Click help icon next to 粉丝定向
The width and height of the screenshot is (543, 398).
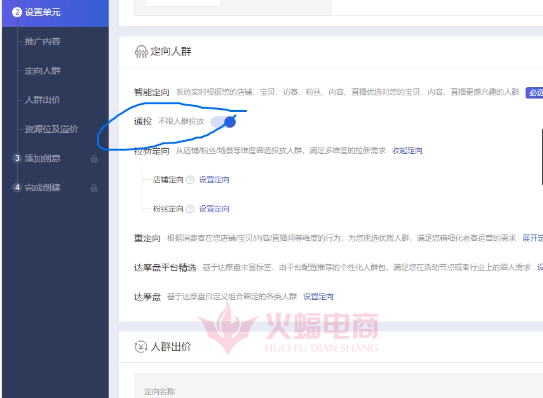pos(190,209)
